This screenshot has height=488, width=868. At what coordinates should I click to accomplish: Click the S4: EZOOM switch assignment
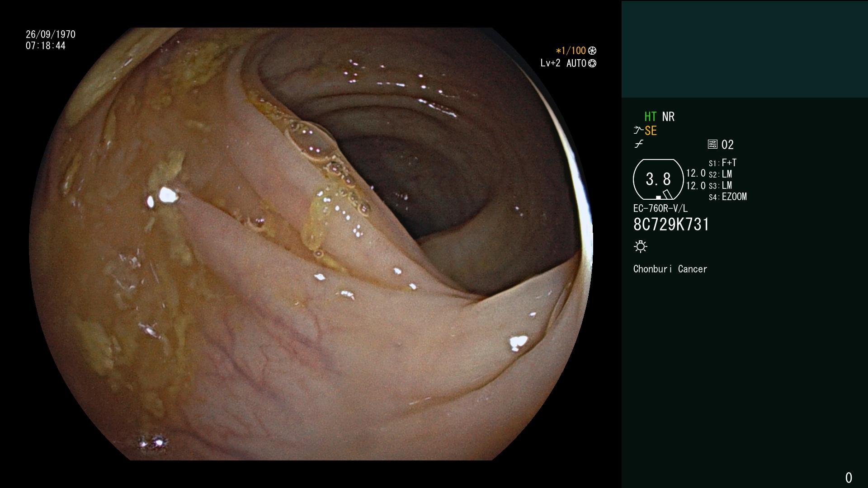pyautogui.click(x=727, y=197)
